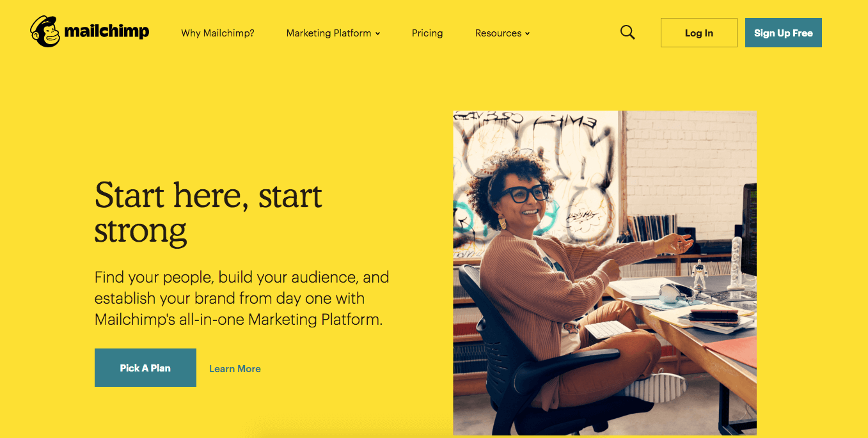The width and height of the screenshot is (868, 438).
Task: Select Pricing in the navigation bar
Action: click(427, 33)
